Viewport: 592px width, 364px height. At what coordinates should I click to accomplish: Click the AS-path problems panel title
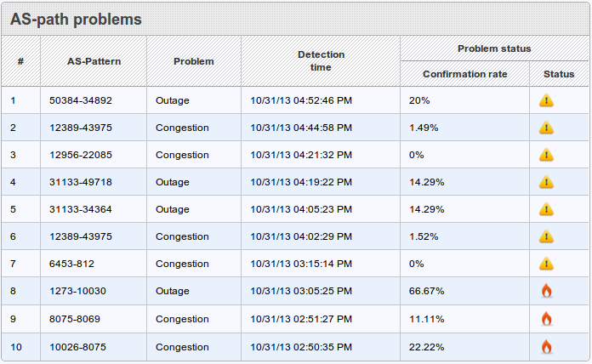click(76, 19)
